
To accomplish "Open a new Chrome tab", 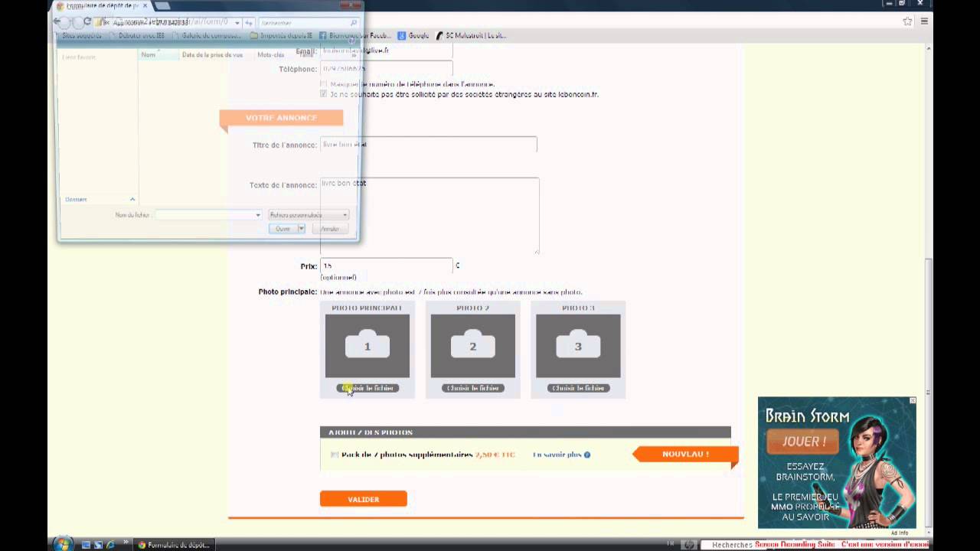I will (x=162, y=6).
